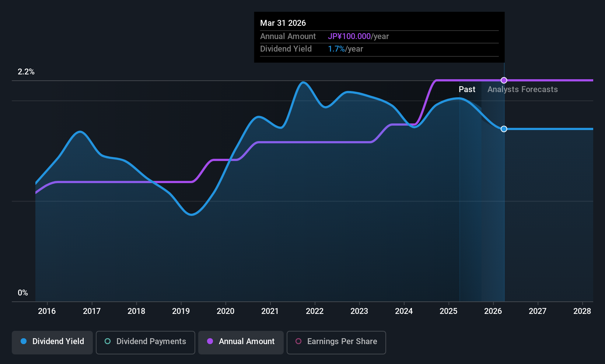Click the Analysts Forecasts label
605x364 pixels.
(x=522, y=90)
